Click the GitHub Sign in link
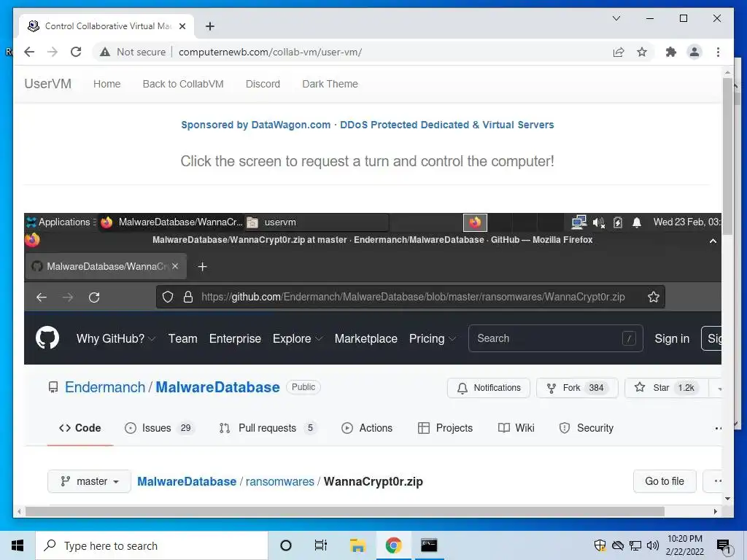The height and width of the screenshot is (560, 747). coord(672,338)
